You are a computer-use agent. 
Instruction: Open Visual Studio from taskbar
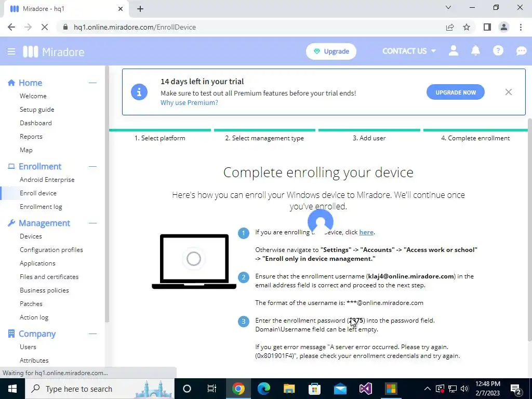(366, 389)
